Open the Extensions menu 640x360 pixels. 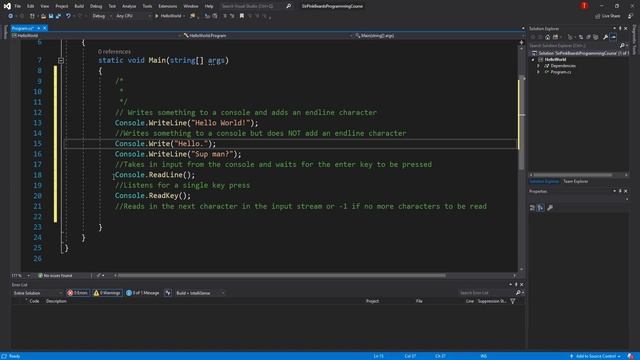pyautogui.click(x=168, y=6)
